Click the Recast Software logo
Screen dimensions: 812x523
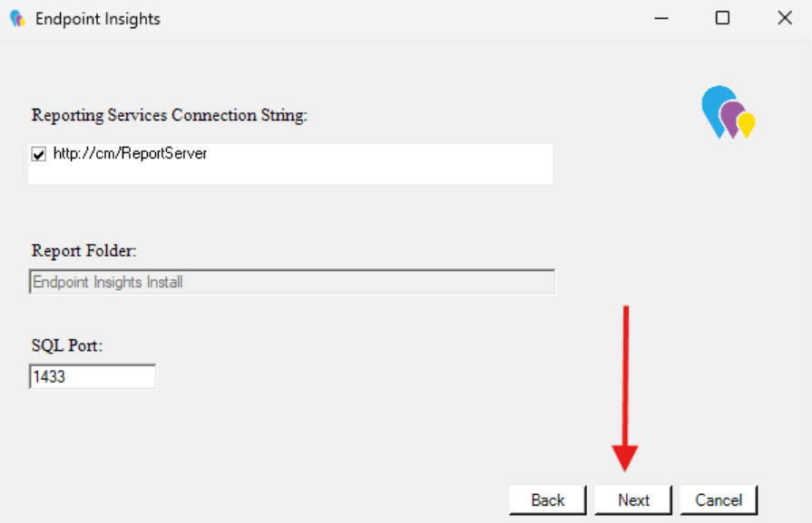[x=726, y=113]
